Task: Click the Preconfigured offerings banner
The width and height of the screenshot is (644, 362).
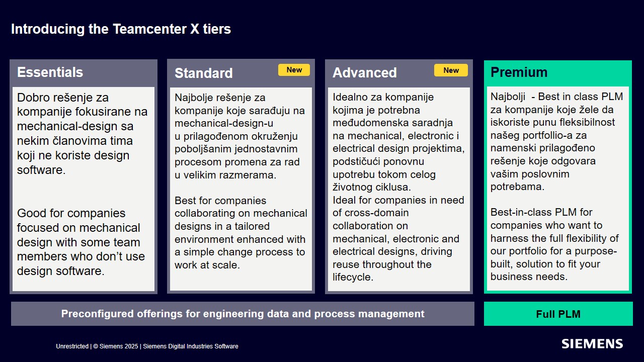Action: (243, 314)
